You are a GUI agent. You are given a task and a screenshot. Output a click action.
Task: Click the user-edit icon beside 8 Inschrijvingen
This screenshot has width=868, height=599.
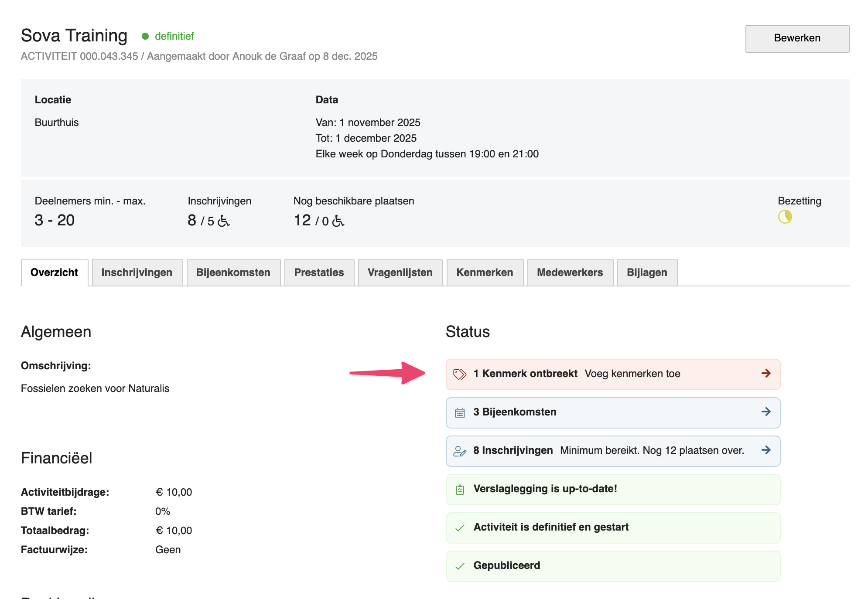coord(460,451)
